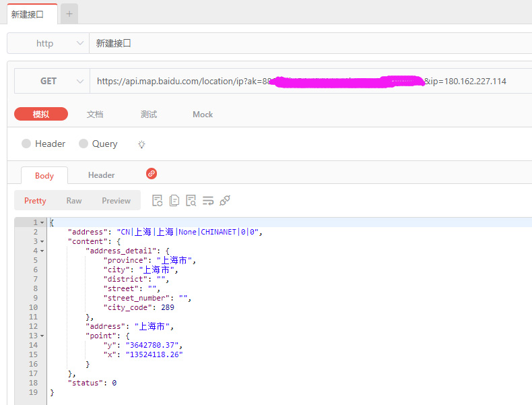The width and height of the screenshot is (532, 405).
Task: Collapse the content object on line 3
Action: 42,242
